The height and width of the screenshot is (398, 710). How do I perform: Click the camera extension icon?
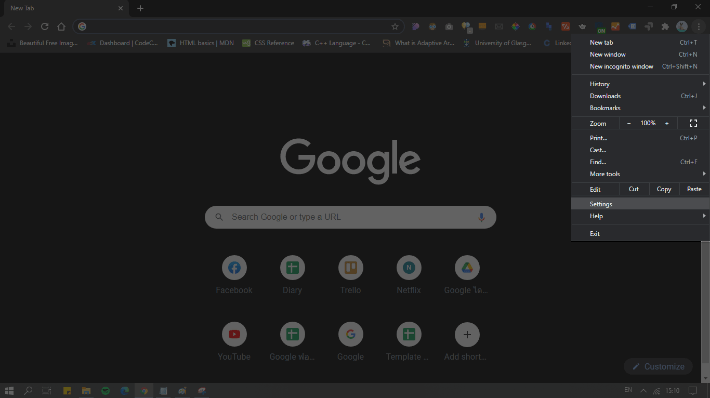pyautogui.click(x=449, y=27)
